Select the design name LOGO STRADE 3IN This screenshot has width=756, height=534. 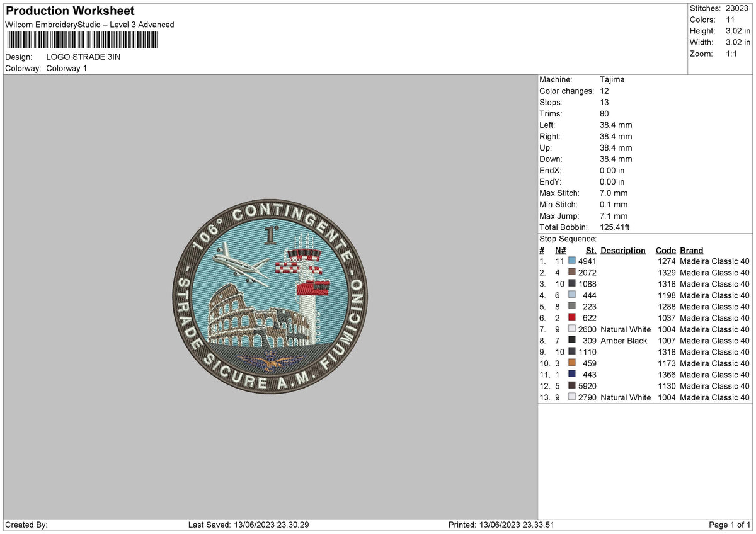[x=83, y=57]
